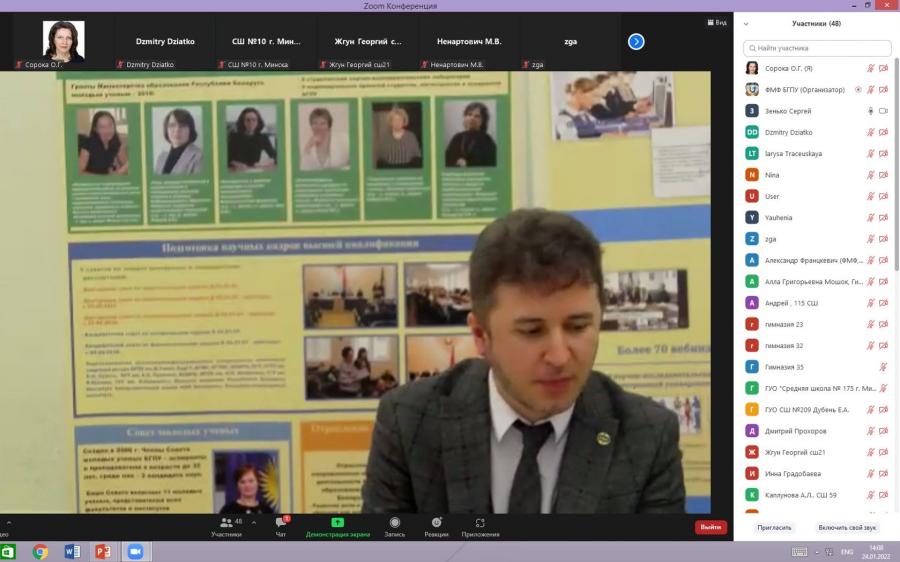Click the Пригласить invite button
The height and width of the screenshot is (562, 900).
tap(774, 528)
